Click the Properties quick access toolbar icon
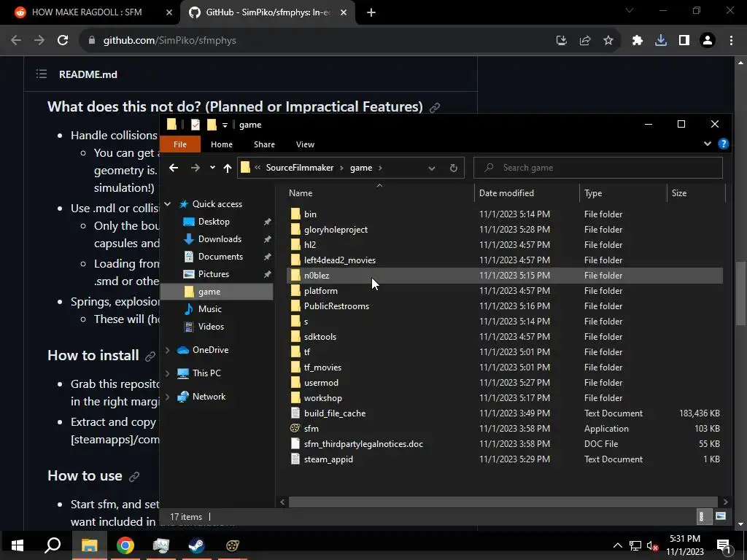747x560 pixels. (x=196, y=125)
